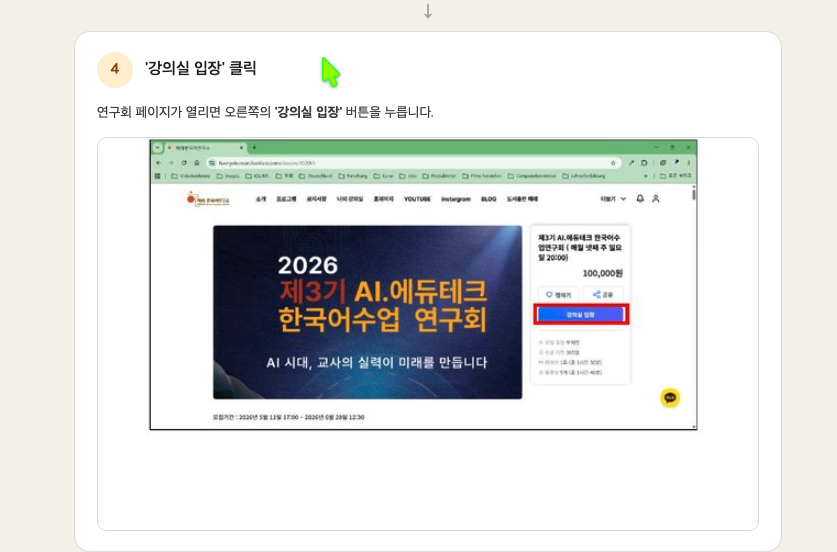The height and width of the screenshot is (552, 837).
Task: Click the back arrow in the embedded browser toolbar
Action: [159, 163]
